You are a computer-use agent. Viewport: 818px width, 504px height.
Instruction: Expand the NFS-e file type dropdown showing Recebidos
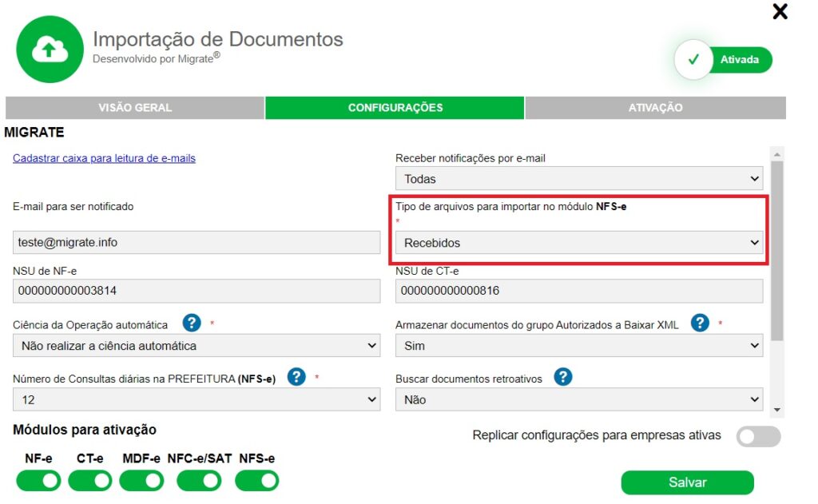(x=579, y=243)
